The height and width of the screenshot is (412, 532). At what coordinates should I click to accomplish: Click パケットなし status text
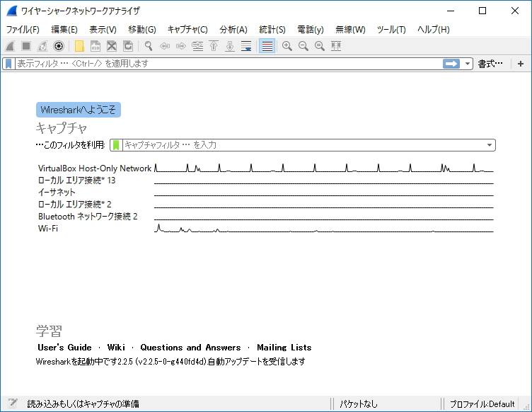pyautogui.click(x=358, y=404)
